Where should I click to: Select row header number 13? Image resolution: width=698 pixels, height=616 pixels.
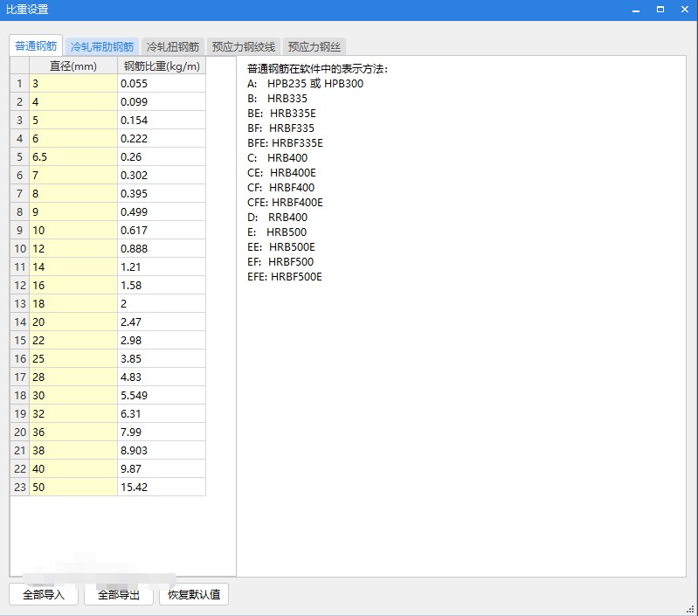click(19, 303)
